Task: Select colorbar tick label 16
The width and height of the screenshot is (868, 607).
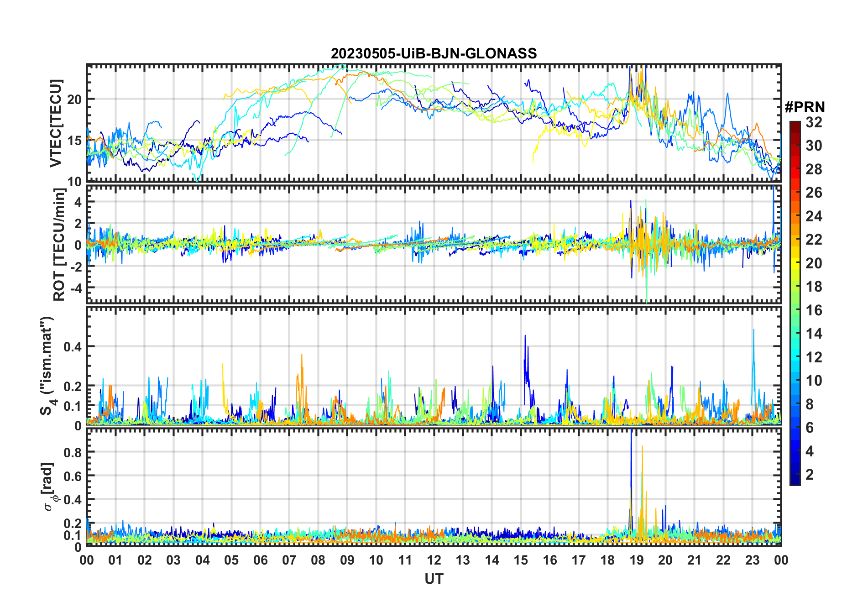Action: (814, 310)
